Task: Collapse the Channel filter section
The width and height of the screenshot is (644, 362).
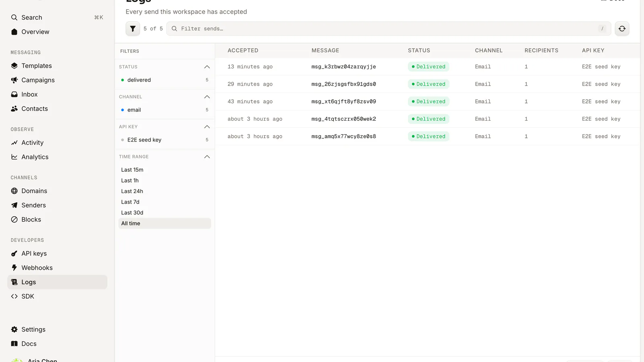Action: [x=207, y=97]
